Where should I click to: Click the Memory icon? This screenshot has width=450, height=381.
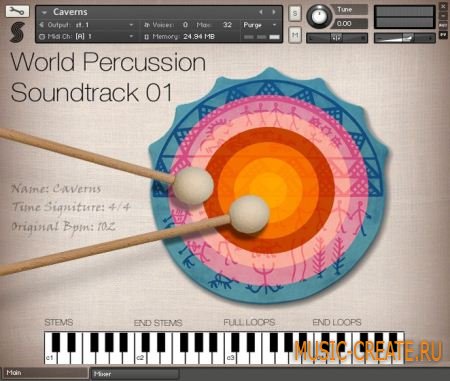pyautogui.click(x=146, y=37)
